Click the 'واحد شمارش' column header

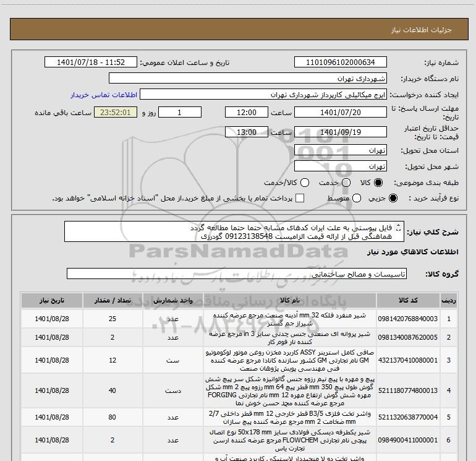coord(172,301)
